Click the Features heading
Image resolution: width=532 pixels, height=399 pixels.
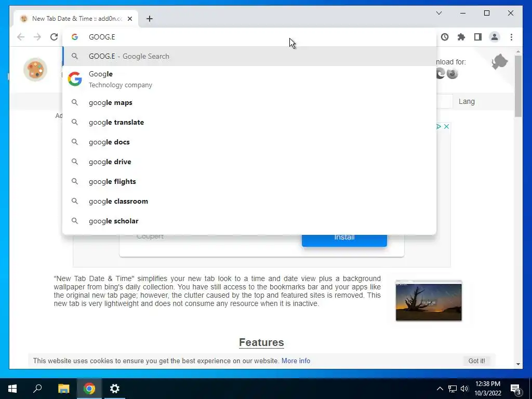(261, 342)
